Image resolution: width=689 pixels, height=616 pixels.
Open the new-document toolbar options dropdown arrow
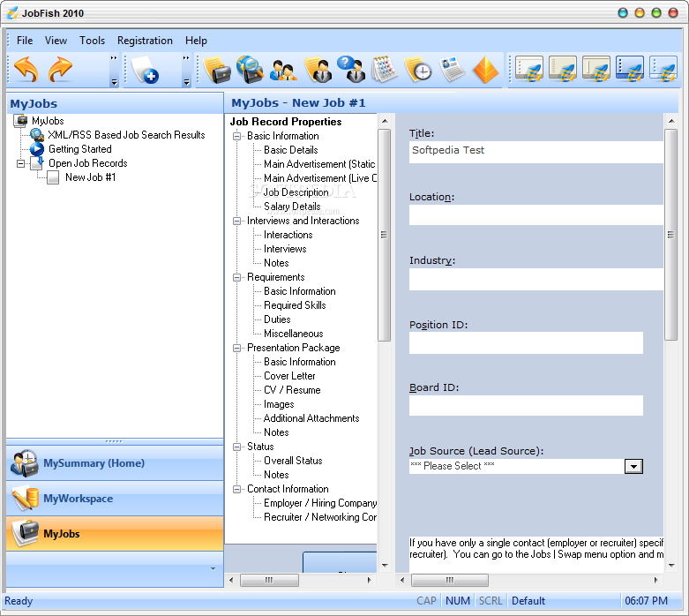click(x=186, y=82)
